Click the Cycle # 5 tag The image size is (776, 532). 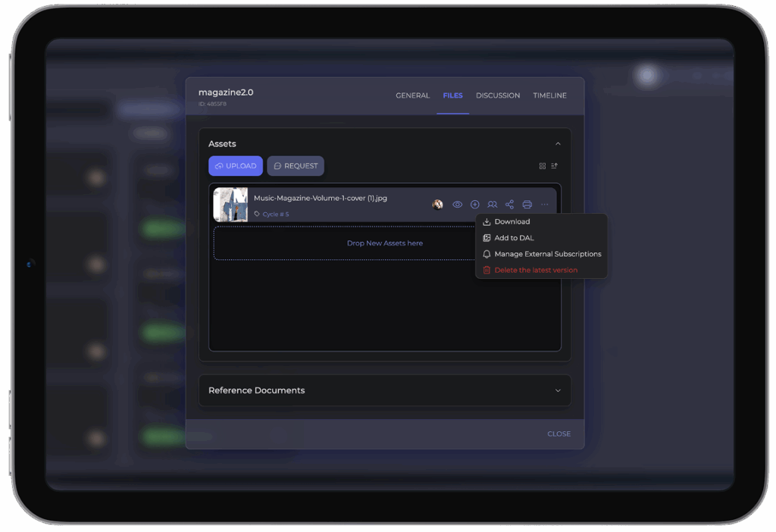click(271, 214)
